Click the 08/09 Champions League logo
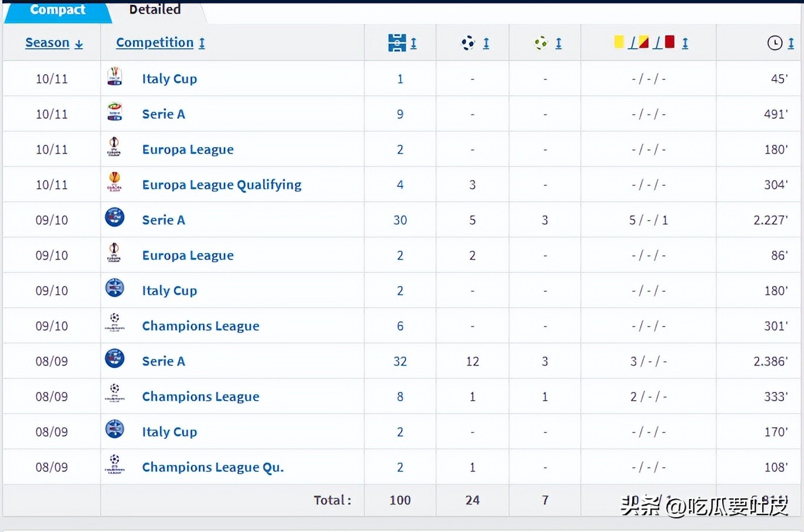This screenshot has width=804, height=532. pyautogui.click(x=115, y=393)
